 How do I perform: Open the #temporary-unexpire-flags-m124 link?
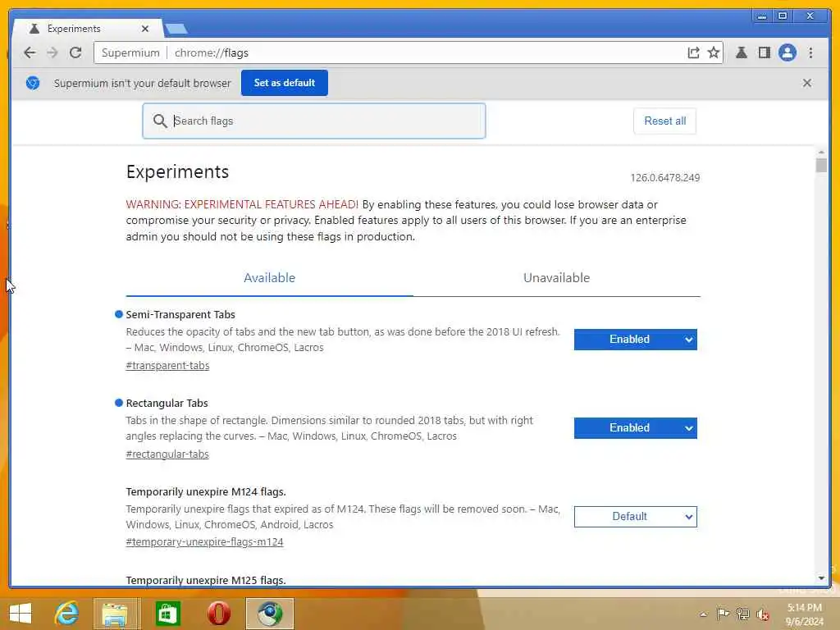(204, 542)
